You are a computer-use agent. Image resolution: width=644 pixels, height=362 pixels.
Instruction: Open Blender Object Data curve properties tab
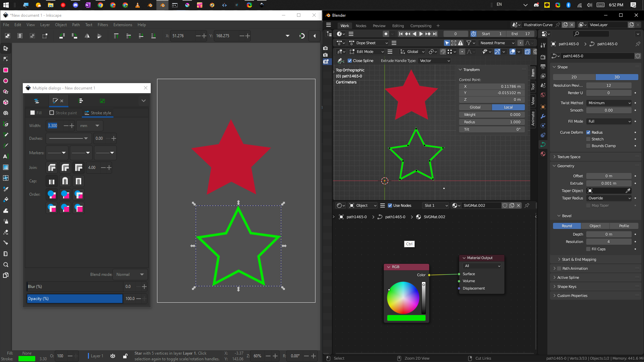(x=543, y=144)
